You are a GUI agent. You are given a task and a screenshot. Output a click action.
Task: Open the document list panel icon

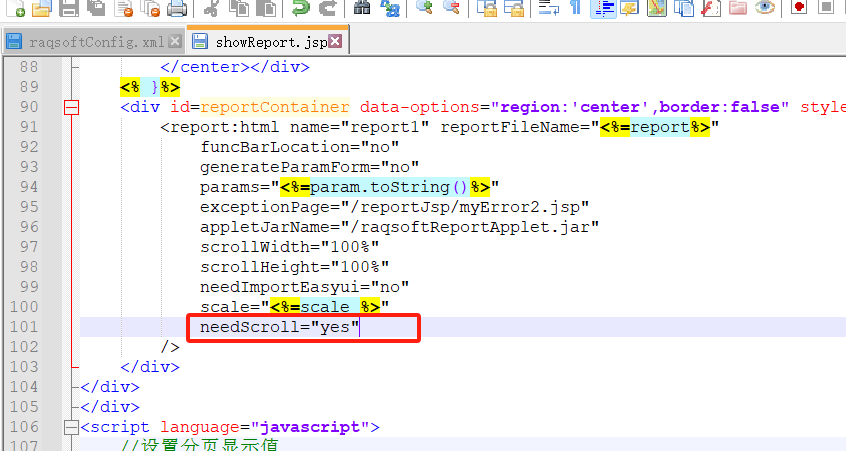coord(684,8)
